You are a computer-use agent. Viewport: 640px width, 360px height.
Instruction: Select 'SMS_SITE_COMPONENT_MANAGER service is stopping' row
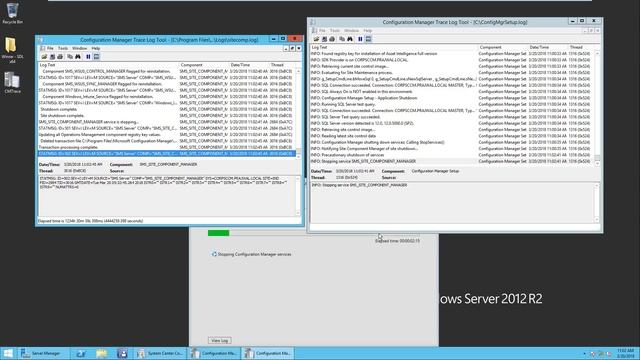point(167,122)
